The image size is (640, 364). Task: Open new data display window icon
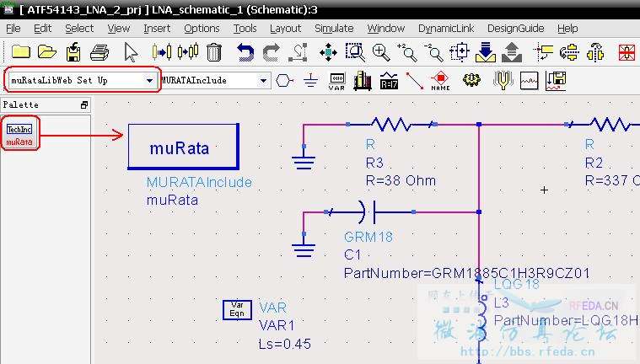[529, 81]
